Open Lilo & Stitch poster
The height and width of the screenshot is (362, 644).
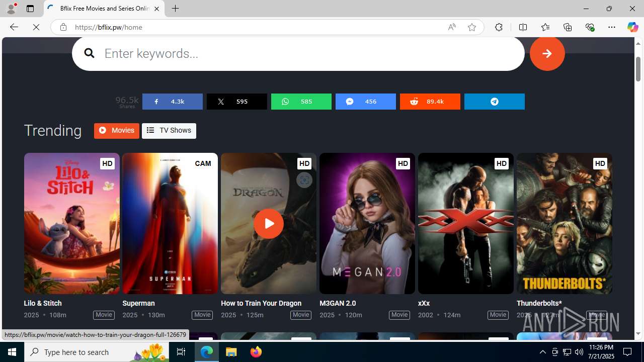pyautogui.click(x=71, y=223)
